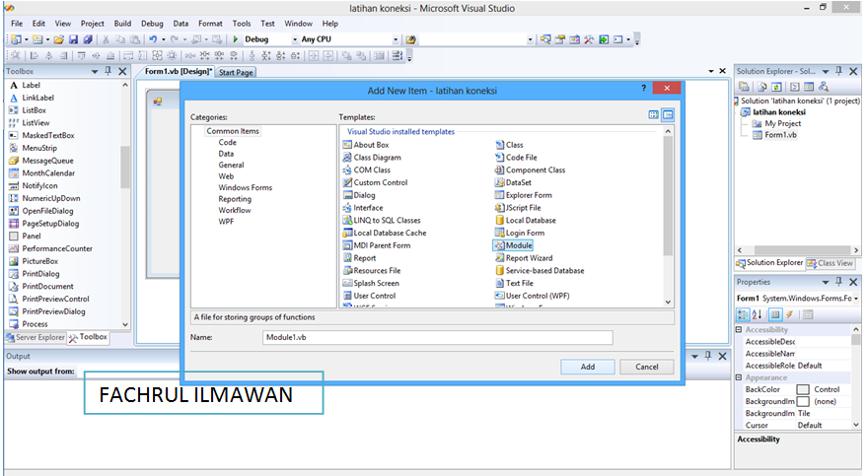Switch to the Server Explorer tab
This screenshot has height=476, width=868.
tap(36, 337)
